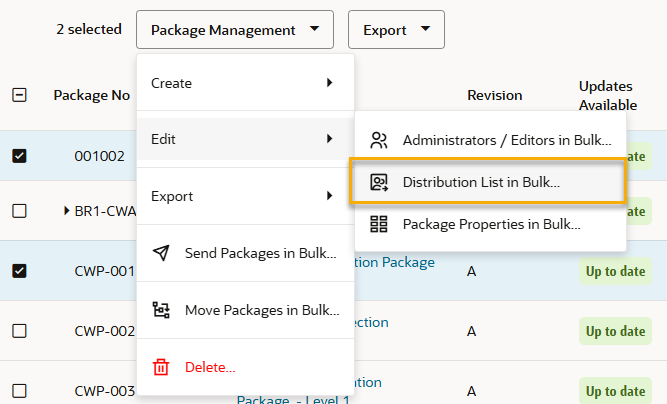
Task: Open the Package Management dropdown
Action: [235, 30]
